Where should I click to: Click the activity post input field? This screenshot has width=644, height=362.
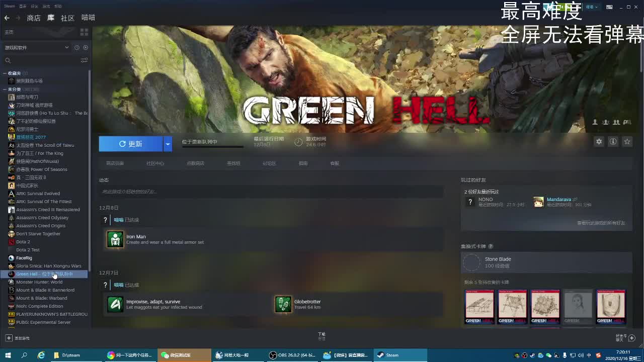[271, 192]
